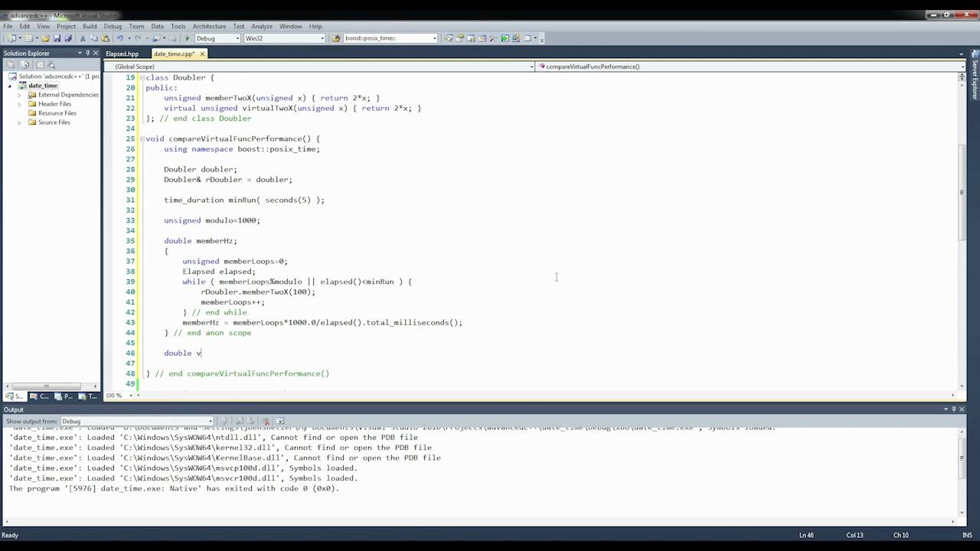Click Go to Previous Message output icon
This screenshot has width=980, height=551.
pos(240,421)
